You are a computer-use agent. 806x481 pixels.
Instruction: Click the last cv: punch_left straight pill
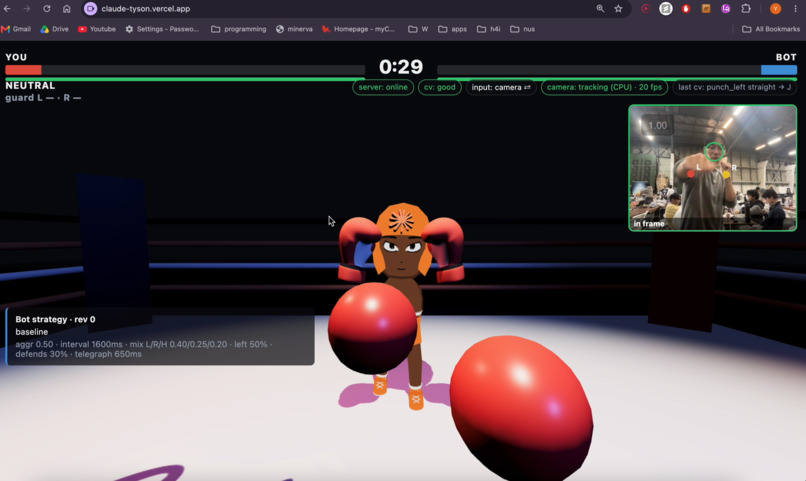tap(735, 87)
